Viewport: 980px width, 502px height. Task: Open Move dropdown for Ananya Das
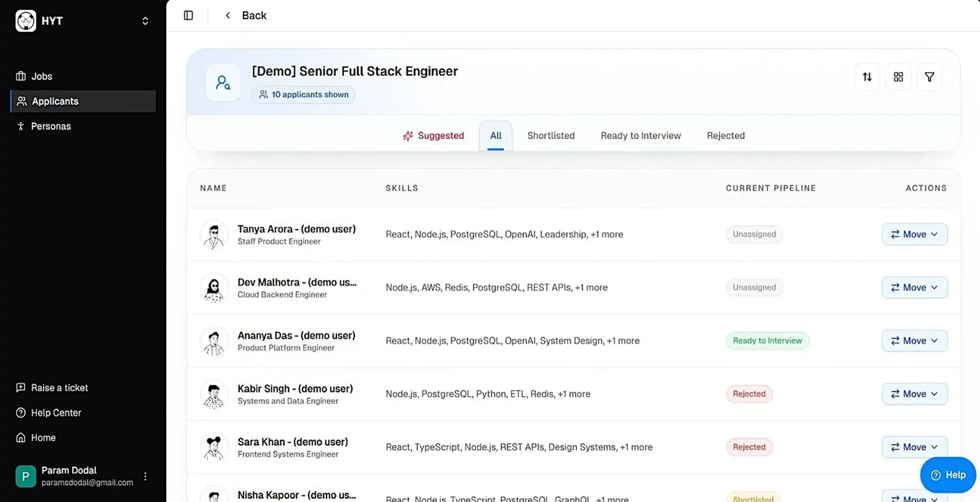click(915, 340)
